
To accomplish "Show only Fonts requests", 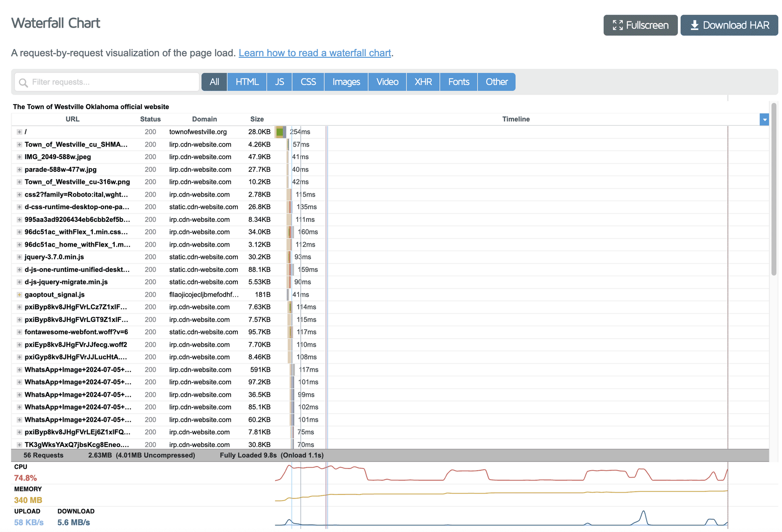I will [459, 82].
